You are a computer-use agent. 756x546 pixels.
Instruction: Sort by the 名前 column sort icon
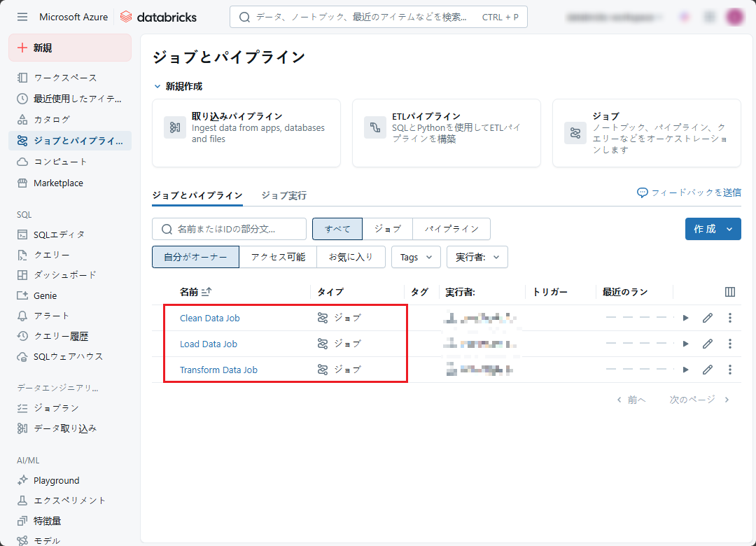(x=206, y=292)
